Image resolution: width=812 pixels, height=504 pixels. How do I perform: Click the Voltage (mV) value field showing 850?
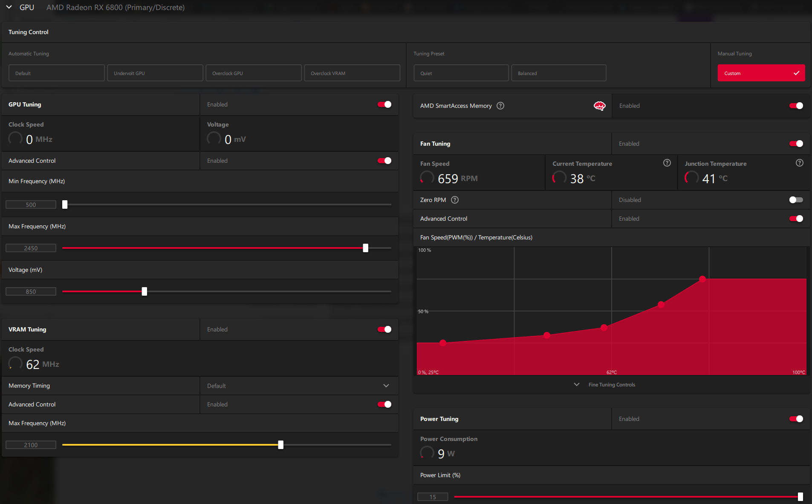[x=31, y=291]
